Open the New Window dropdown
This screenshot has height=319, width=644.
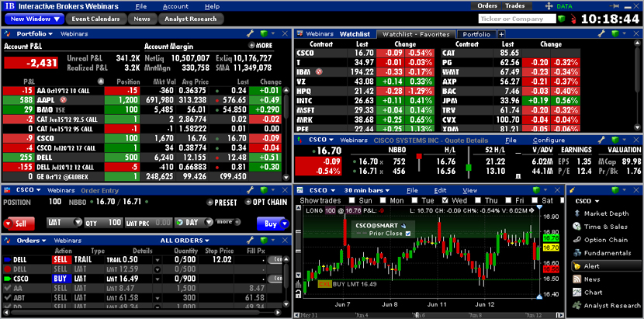click(35, 19)
